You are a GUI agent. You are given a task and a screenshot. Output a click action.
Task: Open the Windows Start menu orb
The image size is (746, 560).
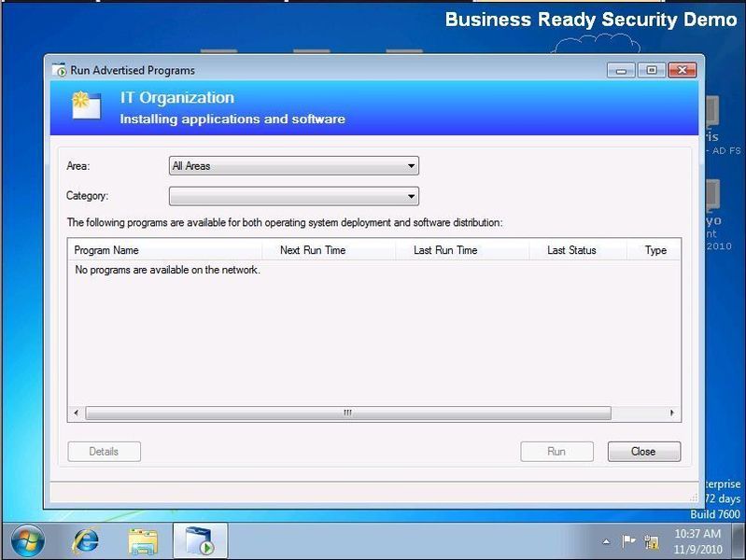(x=28, y=541)
